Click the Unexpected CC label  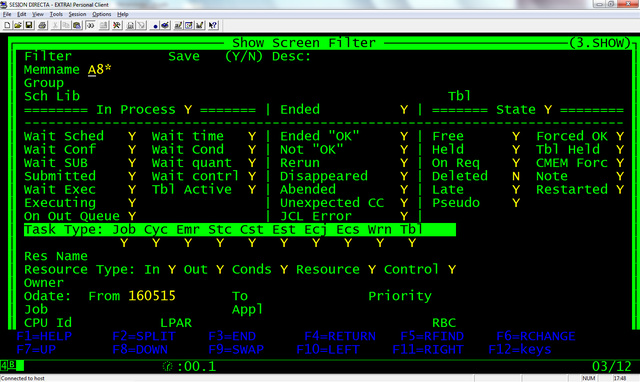pyautogui.click(x=332, y=203)
